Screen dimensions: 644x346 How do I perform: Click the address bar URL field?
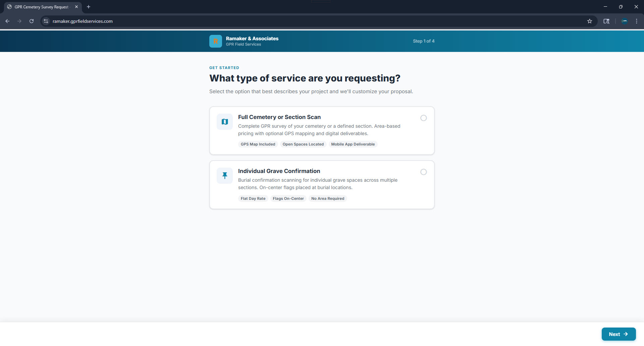tap(201, 21)
